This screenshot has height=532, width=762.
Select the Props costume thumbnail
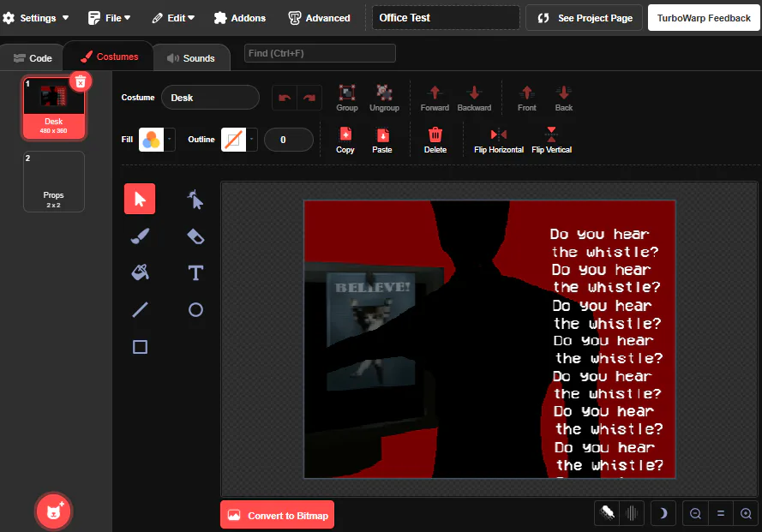[x=54, y=182]
